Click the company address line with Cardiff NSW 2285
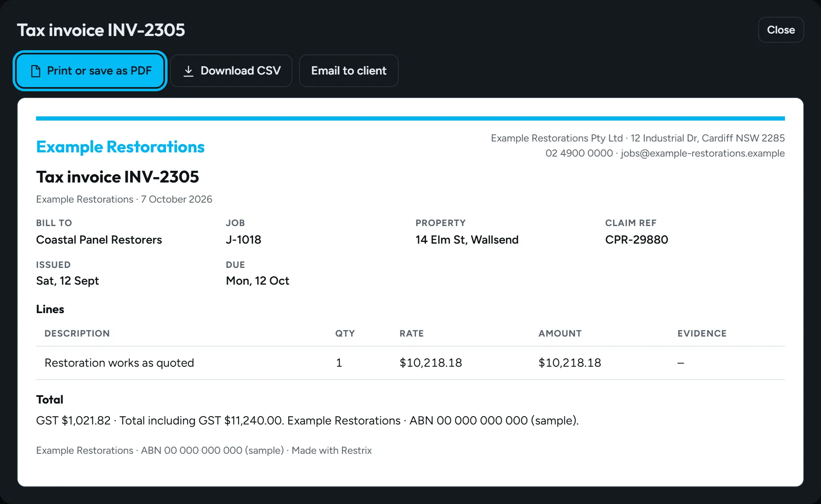This screenshot has height=504, width=821. (638, 138)
